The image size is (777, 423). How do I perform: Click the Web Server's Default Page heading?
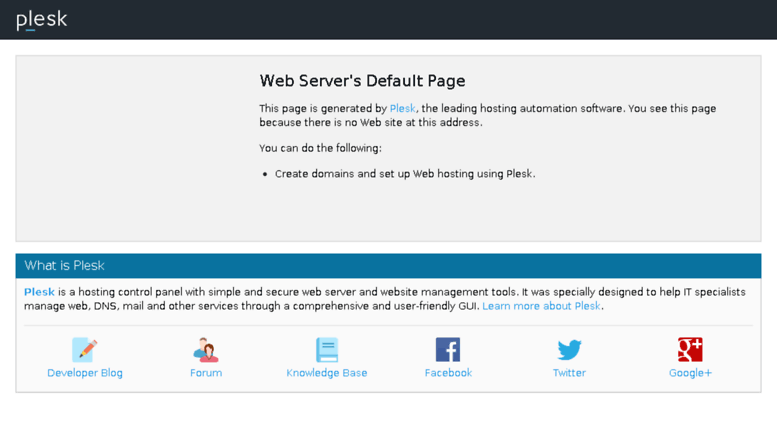(x=362, y=81)
